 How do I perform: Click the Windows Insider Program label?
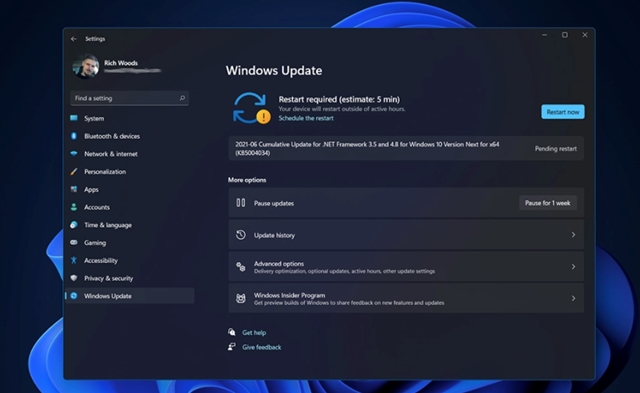point(289,295)
